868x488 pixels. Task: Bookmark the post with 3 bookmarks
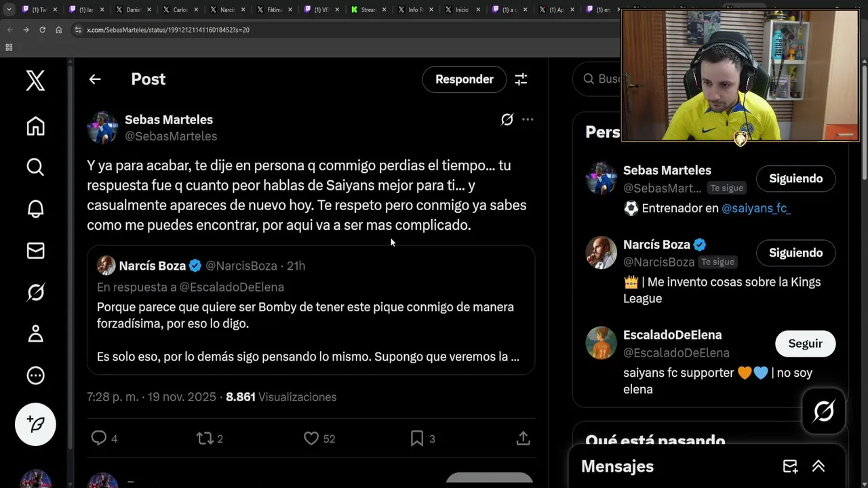(x=422, y=439)
